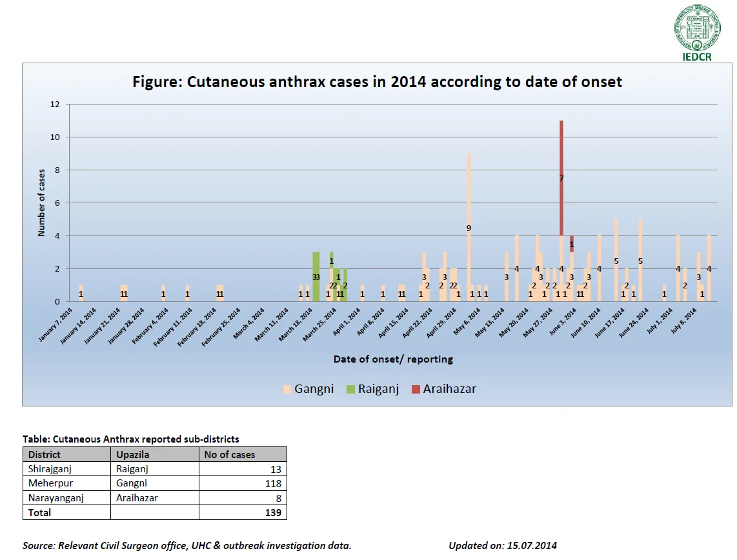Click the 'IEDCR' text under the logo
The height and width of the screenshot is (560, 737).
pos(697,57)
